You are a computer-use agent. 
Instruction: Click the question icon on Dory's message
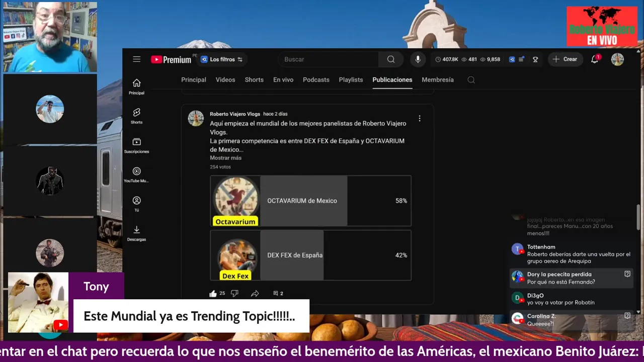[x=627, y=274]
